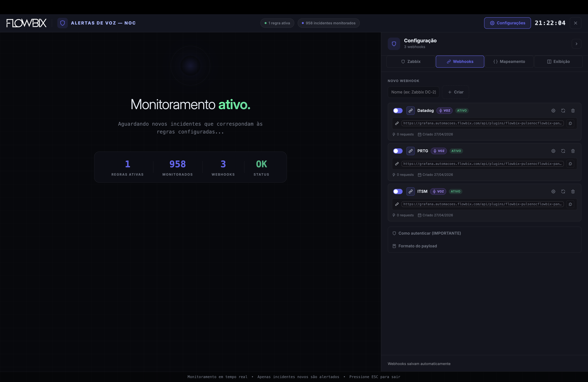The height and width of the screenshot is (382, 588).
Task: Delete the PRTG webhook
Action: pyautogui.click(x=573, y=151)
